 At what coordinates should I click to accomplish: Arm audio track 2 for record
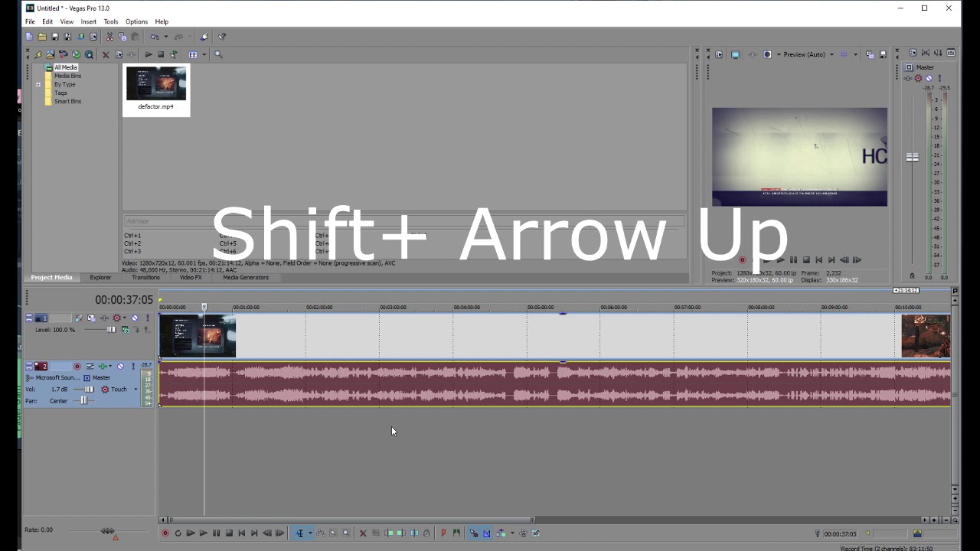[77, 367]
